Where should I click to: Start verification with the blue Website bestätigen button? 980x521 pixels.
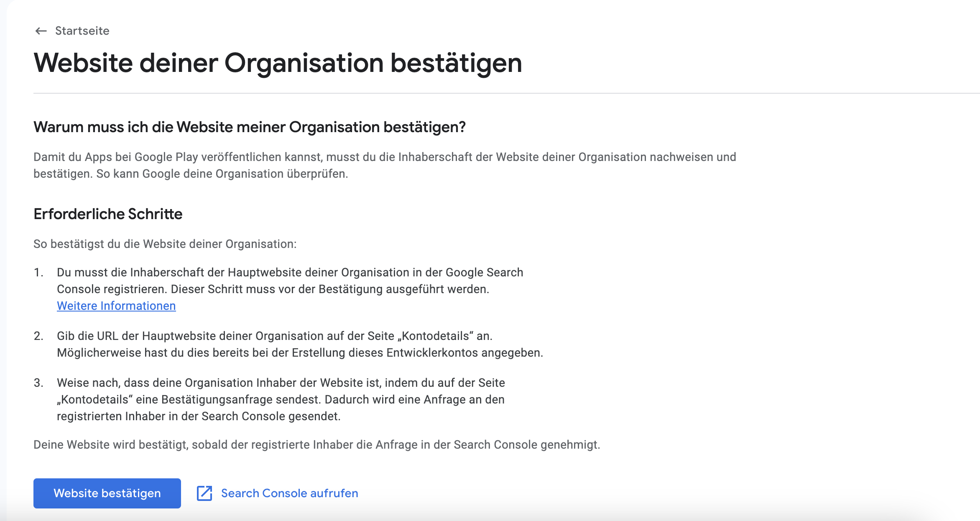[x=107, y=493]
